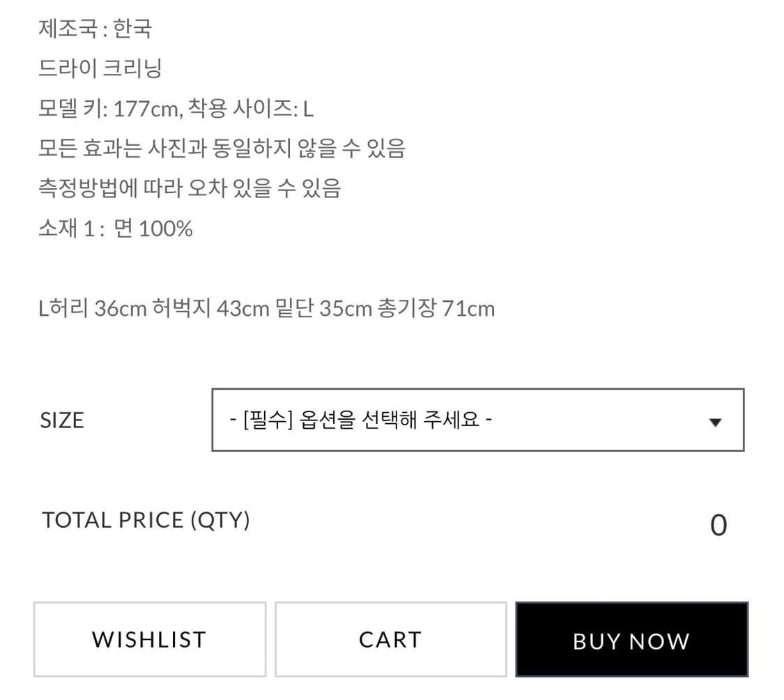
Task: Click the TOTAL PRICE (QTY) label
Action: click(146, 520)
